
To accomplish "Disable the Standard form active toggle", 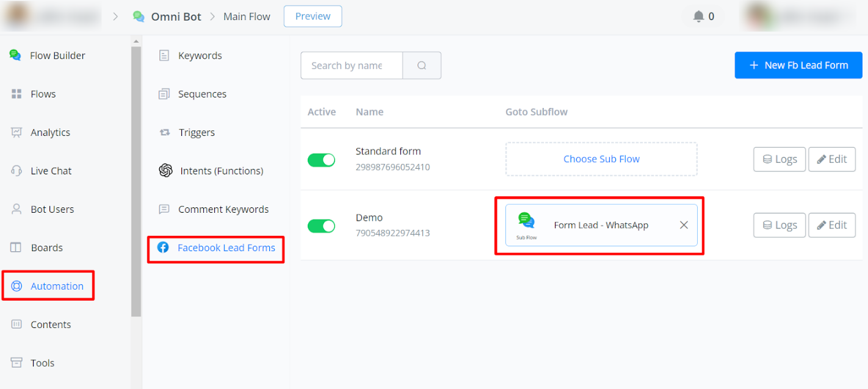I will pos(321,160).
